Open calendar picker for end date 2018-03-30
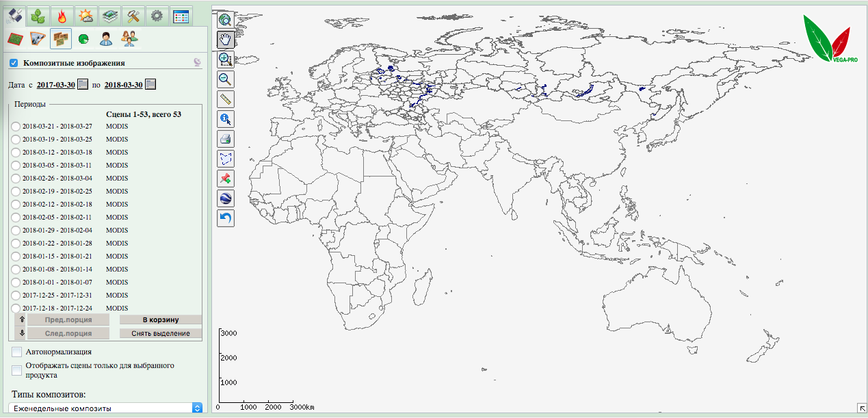Image resolution: width=868 pixels, height=418 pixels. pyautogui.click(x=150, y=85)
